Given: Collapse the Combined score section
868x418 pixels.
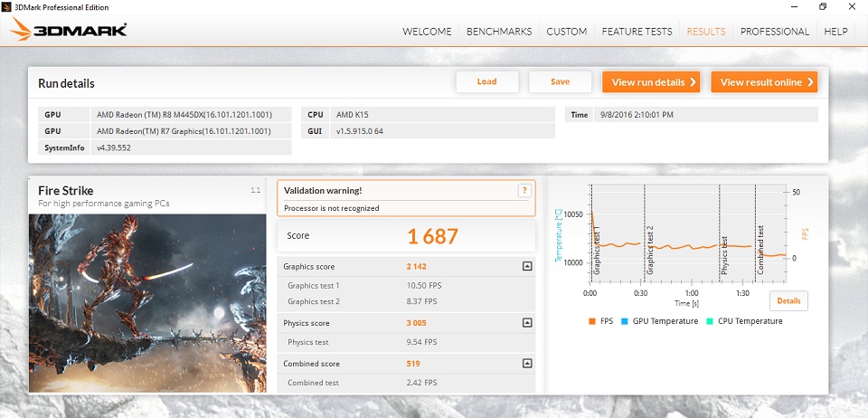Looking at the screenshot, I should pyautogui.click(x=526, y=363).
